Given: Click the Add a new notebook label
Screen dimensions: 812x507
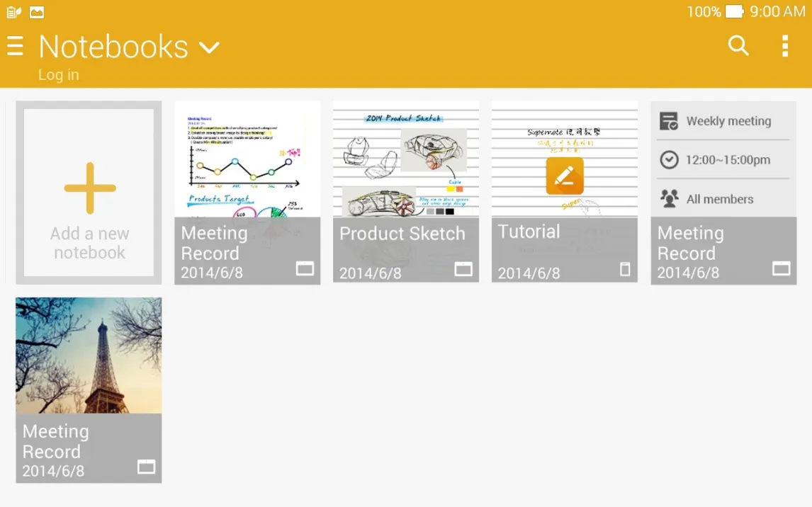Looking at the screenshot, I should (90, 243).
